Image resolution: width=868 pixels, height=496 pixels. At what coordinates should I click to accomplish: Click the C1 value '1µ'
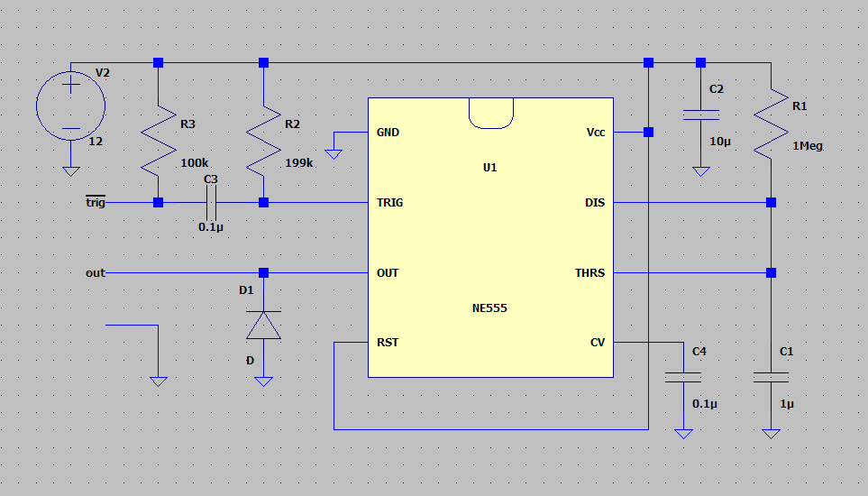787,404
